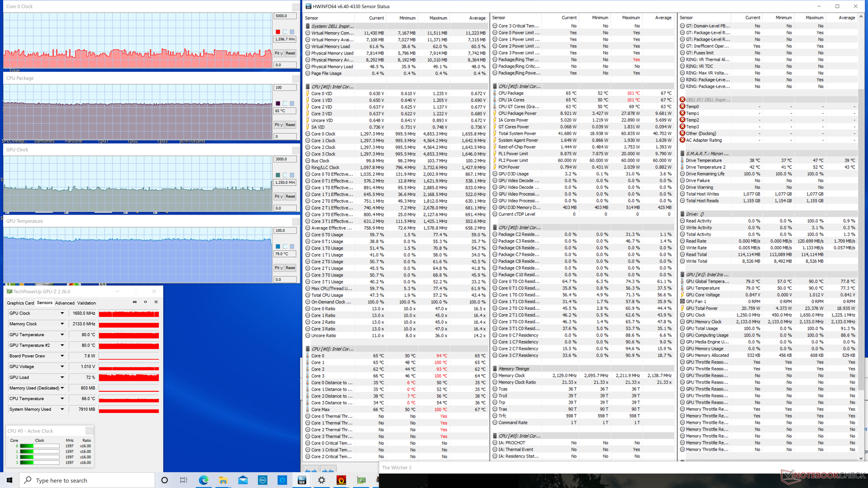This screenshot has height=488, width=868.
Task: Click the Average column header in the right sensor pane
Action: click(846, 18)
